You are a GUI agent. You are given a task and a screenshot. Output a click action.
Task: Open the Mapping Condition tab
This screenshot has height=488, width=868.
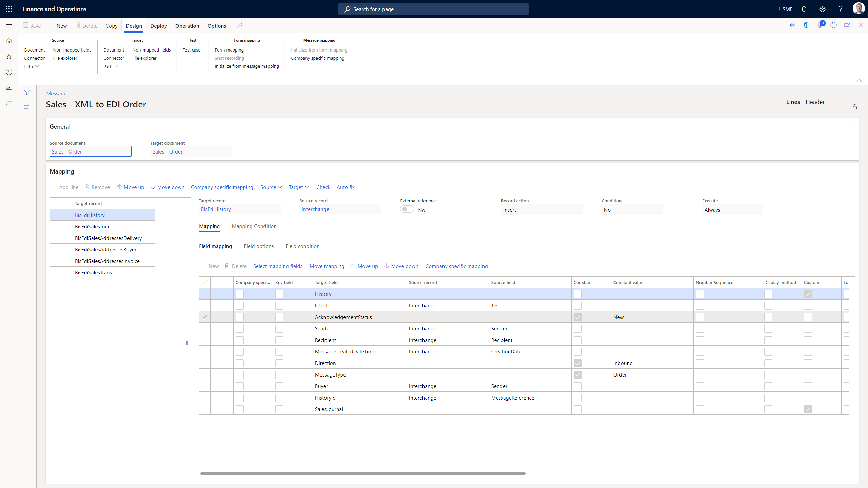254,226
